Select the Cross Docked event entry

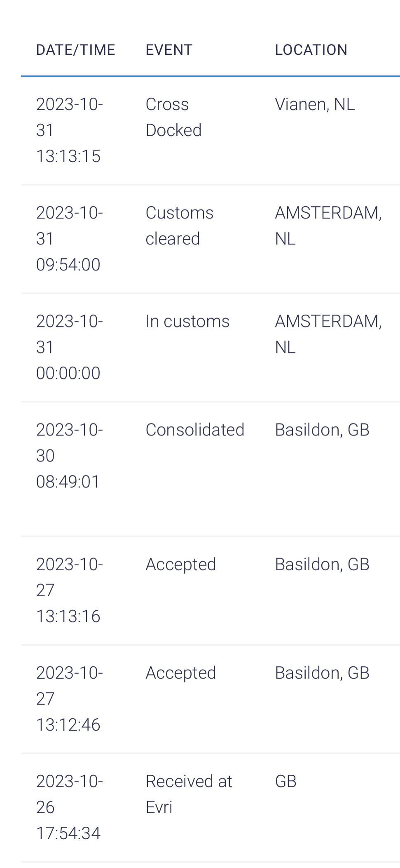point(173,117)
